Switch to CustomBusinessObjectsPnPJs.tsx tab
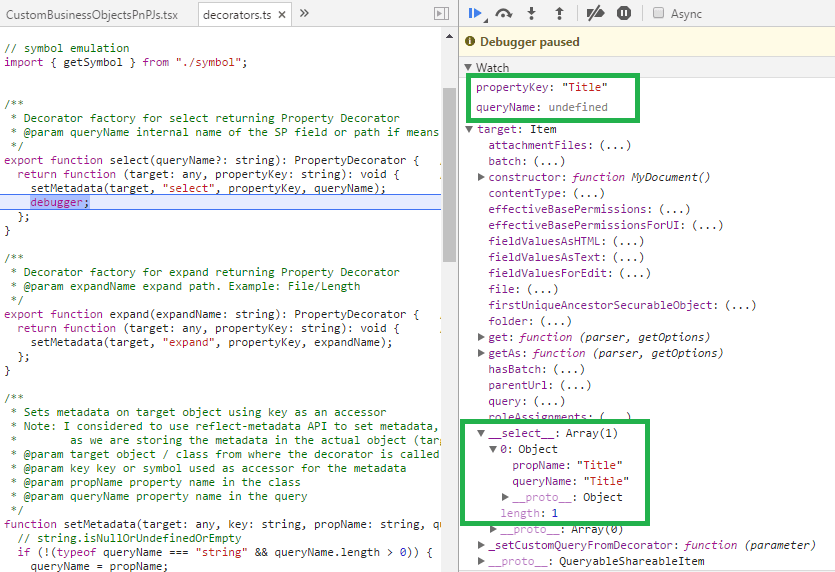This screenshot has height=572, width=835. (92, 14)
